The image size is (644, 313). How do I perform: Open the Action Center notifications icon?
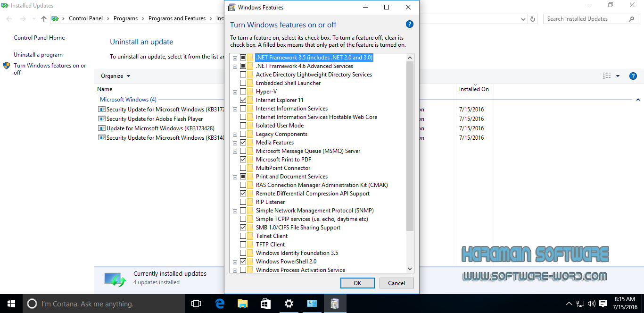click(x=603, y=304)
